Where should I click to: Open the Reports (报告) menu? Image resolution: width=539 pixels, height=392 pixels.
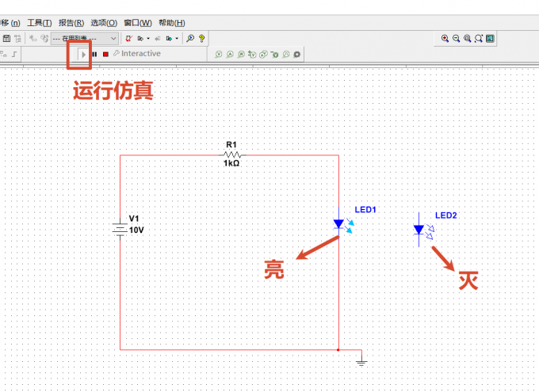pos(71,23)
